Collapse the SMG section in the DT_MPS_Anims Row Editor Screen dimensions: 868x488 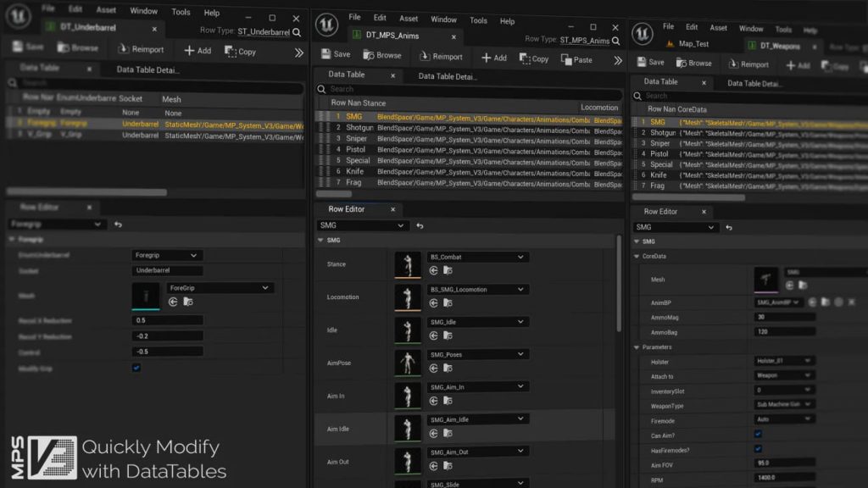[x=320, y=240]
